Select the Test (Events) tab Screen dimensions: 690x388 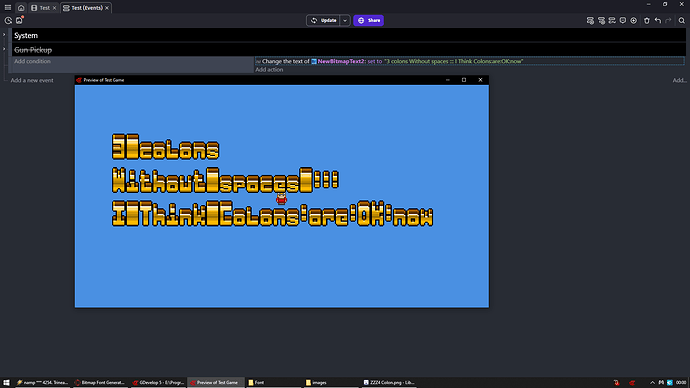tap(86, 8)
